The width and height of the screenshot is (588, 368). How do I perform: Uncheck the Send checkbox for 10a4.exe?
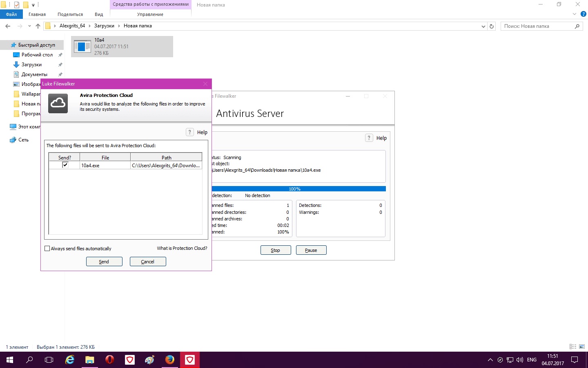tap(65, 165)
